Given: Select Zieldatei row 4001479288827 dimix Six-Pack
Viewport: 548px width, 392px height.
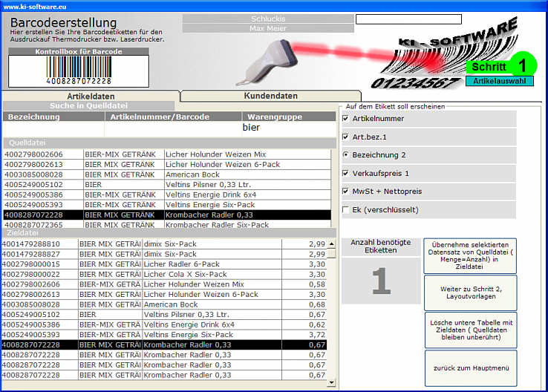Looking at the screenshot, I should tap(164, 254).
